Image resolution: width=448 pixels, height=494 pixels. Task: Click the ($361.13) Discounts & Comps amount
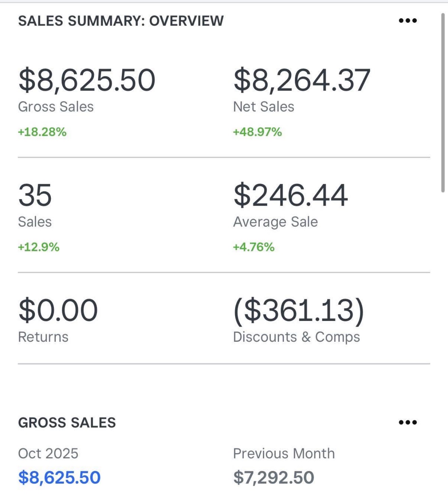[299, 310]
